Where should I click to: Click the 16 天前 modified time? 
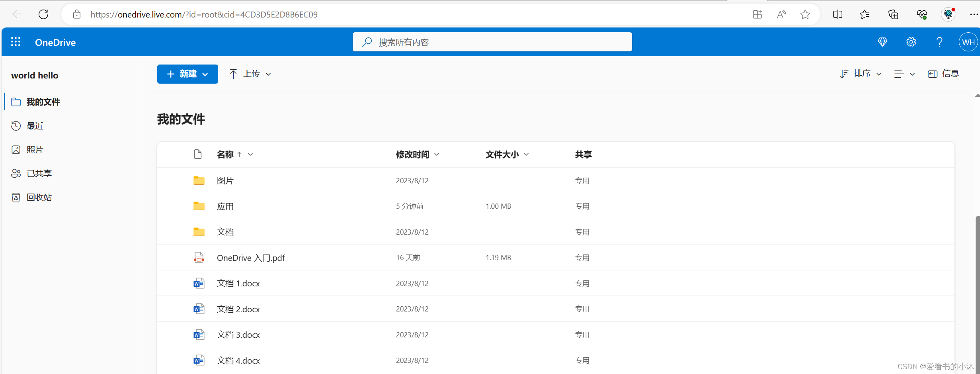408,257
